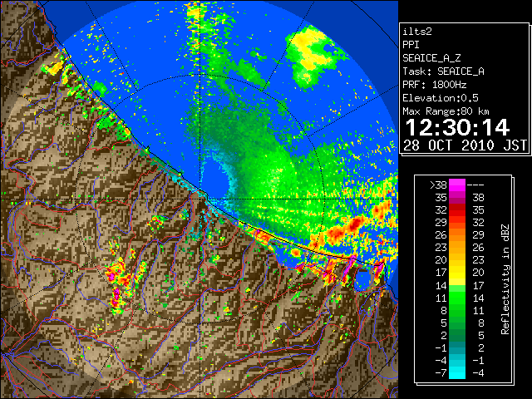Image resolution: width=532 pixels, height=399 pixels.
Task: Click the '-7' label at the legend bottom
Action: [441, 373]
